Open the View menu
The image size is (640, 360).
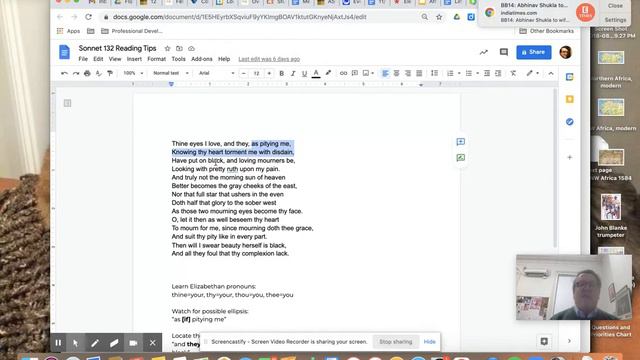[x=115, y=59]
